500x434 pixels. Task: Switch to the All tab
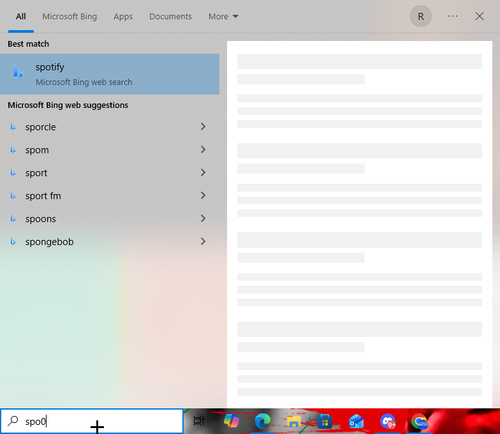[x=21, y=16]
